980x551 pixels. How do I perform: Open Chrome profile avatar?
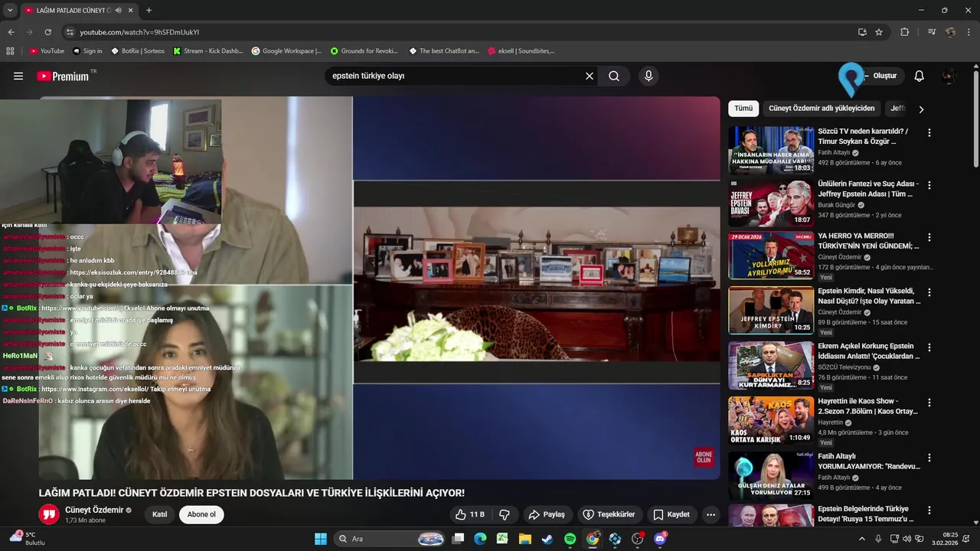[x=950, y=32]
